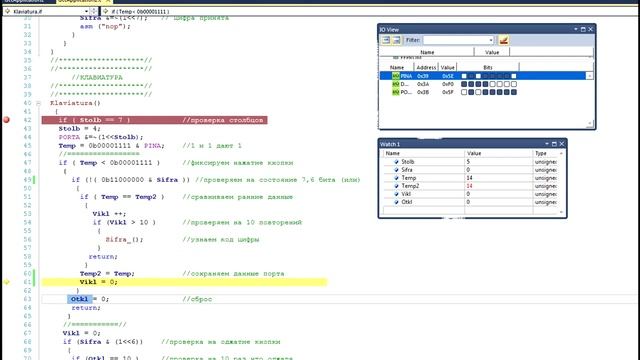Select Stolb's value 5 in Watch 1
Screen dimensions: 640x360
468,162
